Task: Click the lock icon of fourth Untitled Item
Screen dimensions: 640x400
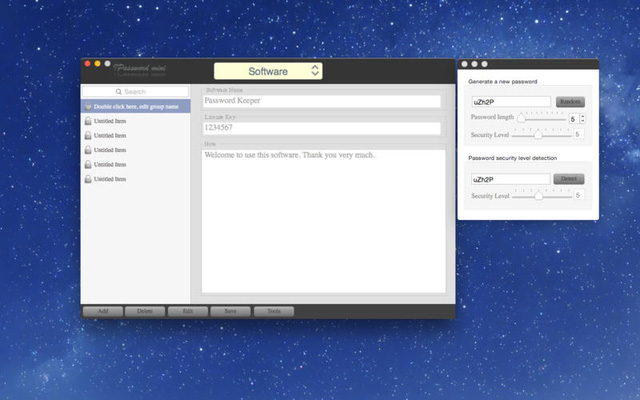Action: click(88, 164)
